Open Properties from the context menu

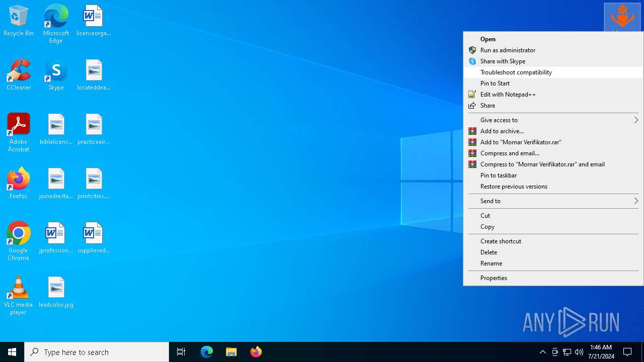[553, 278]
